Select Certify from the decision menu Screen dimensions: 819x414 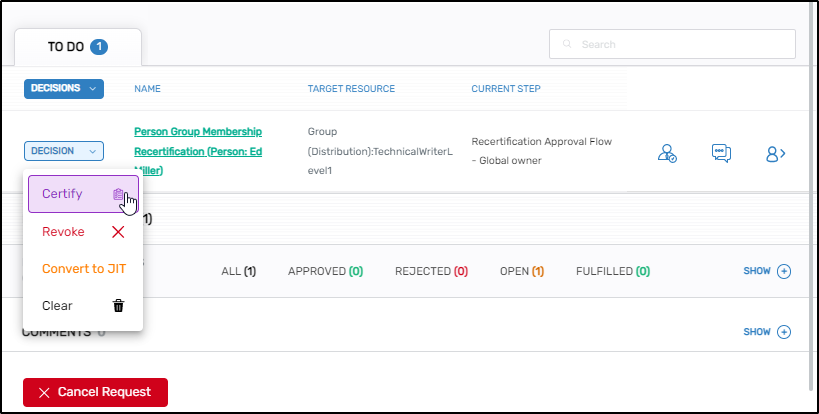pos(63,194)
